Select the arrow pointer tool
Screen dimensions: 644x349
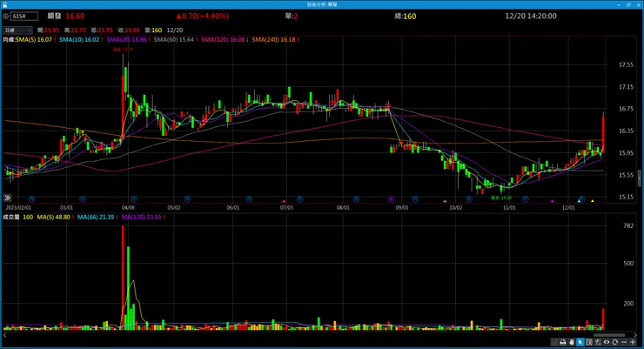click(x=580, y=342)
